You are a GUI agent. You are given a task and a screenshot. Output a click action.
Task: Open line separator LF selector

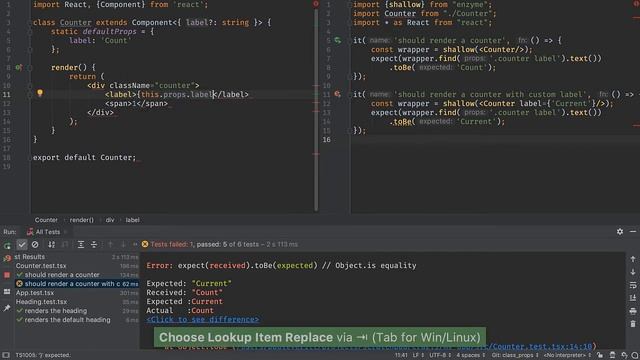[x=418, y=355]
